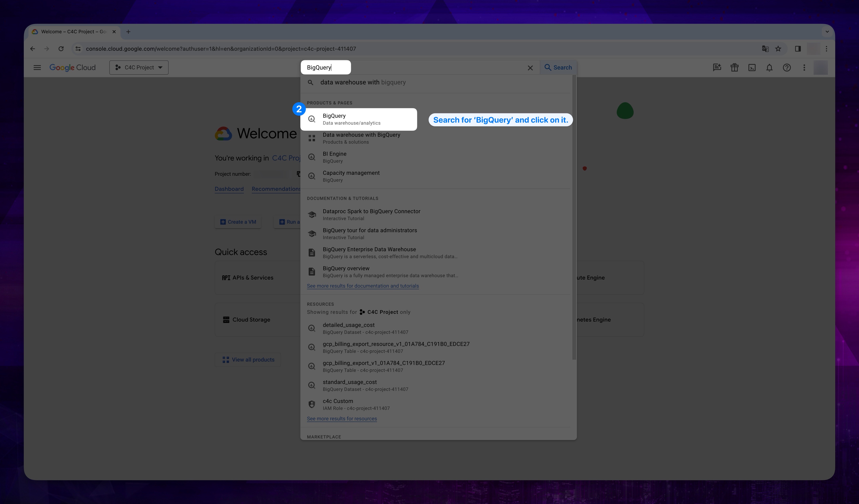Open the help question mark menu
This screenshot has height=504, width=859.
coord(786,68)
